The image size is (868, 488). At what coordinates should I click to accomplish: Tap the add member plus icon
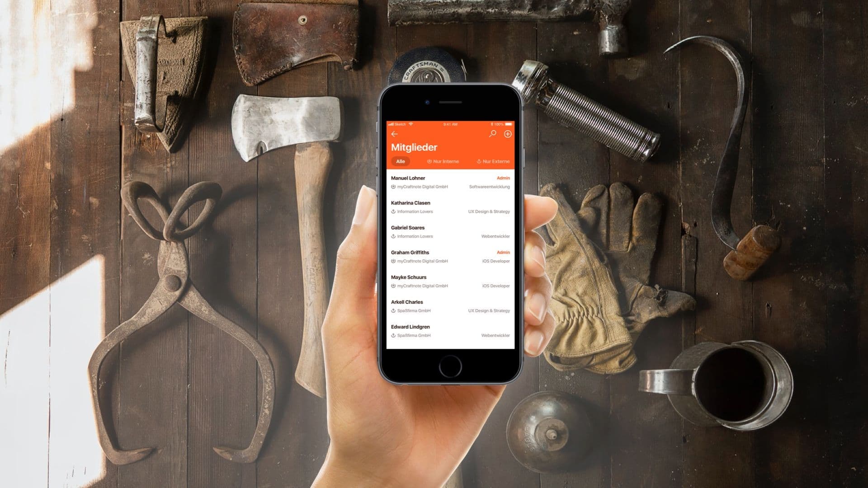pyautogui.click(x=507, y=133)
